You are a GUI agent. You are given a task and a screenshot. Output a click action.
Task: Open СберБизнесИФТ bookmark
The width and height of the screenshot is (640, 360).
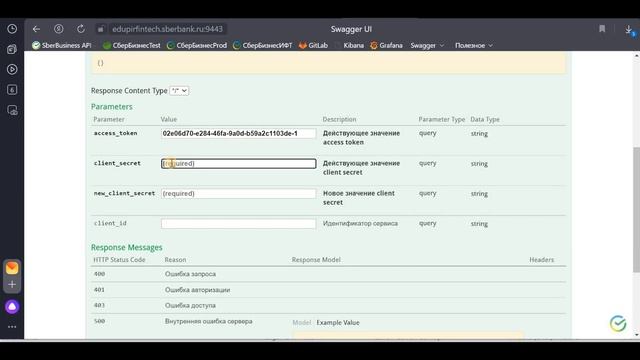click(262, 45)
